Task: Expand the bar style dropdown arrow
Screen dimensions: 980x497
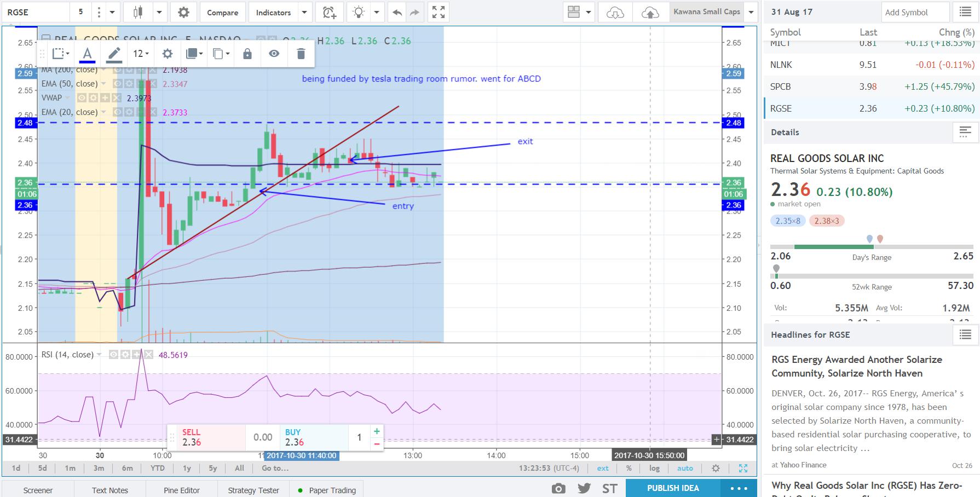Action: tap(159, 12)
